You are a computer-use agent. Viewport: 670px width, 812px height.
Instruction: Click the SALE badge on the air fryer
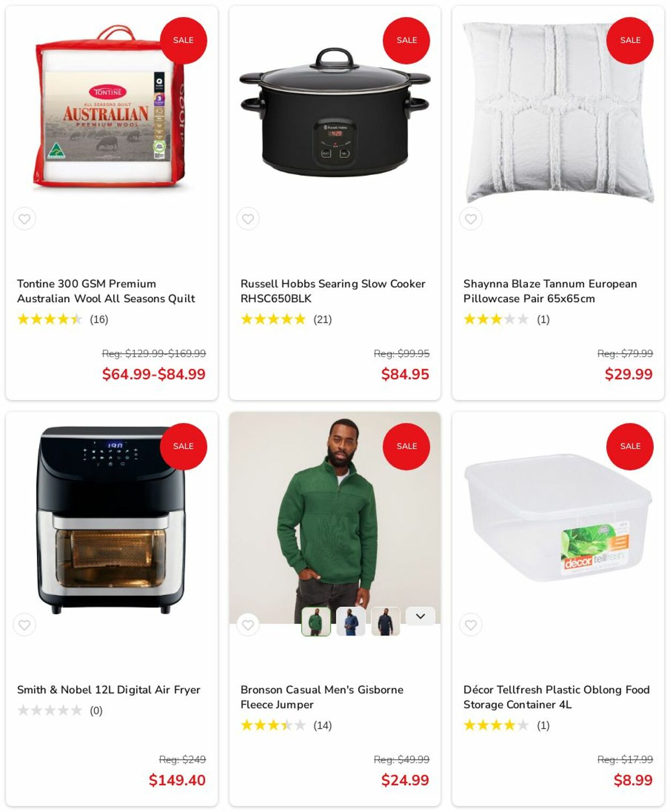183,446
